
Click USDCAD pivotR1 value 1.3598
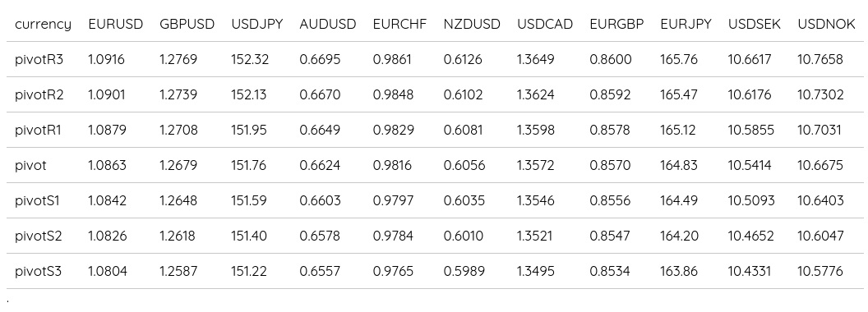pos(536,130)
